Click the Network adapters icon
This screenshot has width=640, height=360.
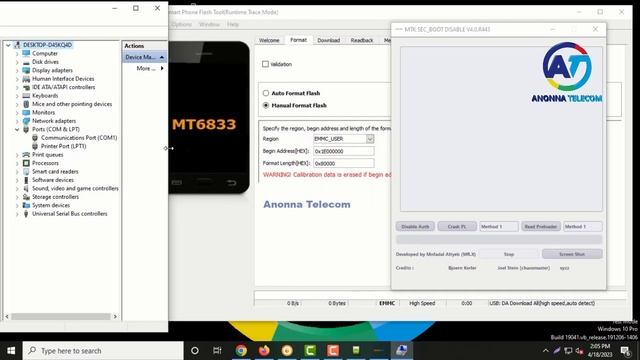click(27, 121)
